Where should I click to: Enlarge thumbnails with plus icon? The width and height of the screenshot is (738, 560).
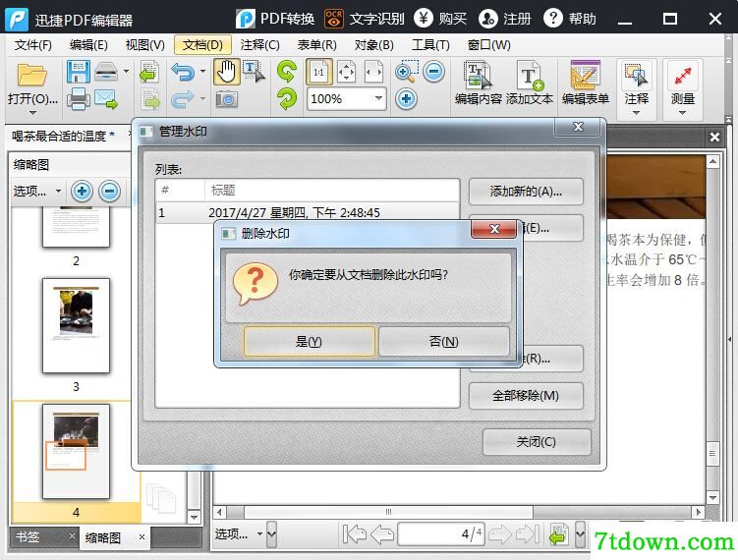82,191
